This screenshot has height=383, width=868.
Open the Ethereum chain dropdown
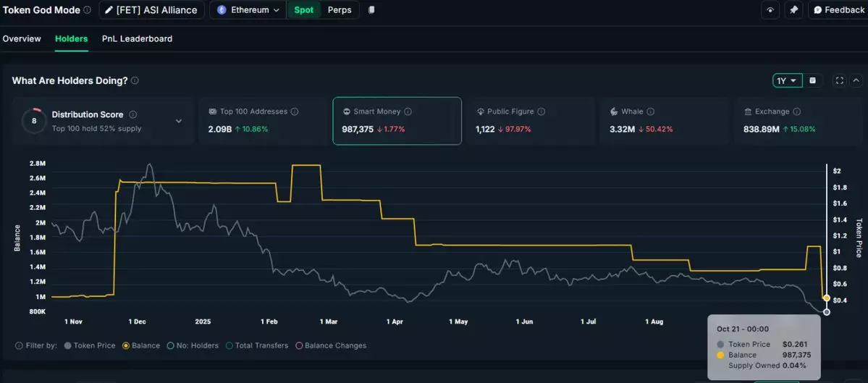click(x=248, y=10)
